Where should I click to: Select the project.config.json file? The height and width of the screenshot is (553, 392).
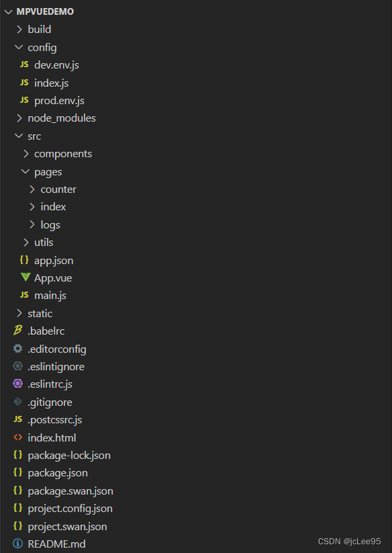tap(70, 509)
